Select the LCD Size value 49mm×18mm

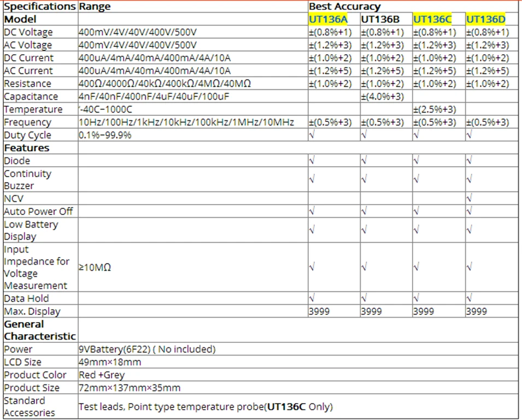(110, 362)
